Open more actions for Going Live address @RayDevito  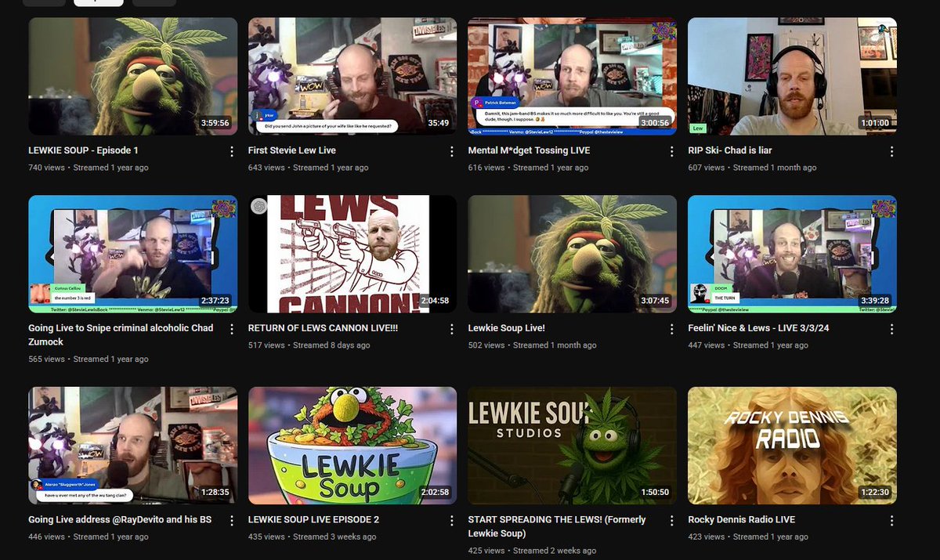tap(231, 520)
